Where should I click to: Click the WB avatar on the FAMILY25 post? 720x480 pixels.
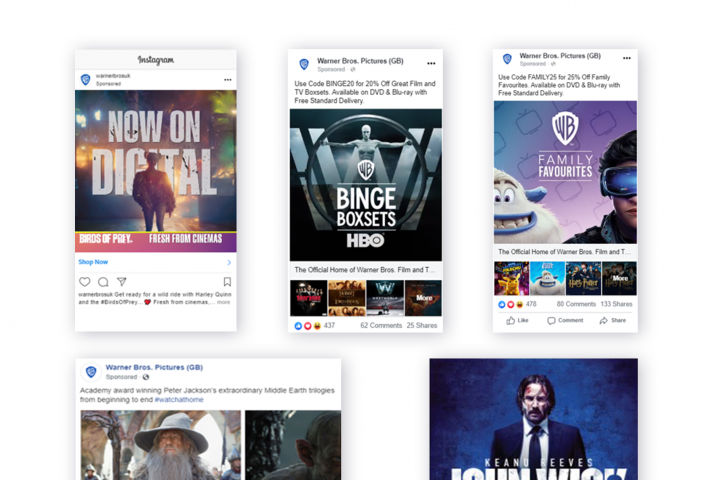coord(507,59)
